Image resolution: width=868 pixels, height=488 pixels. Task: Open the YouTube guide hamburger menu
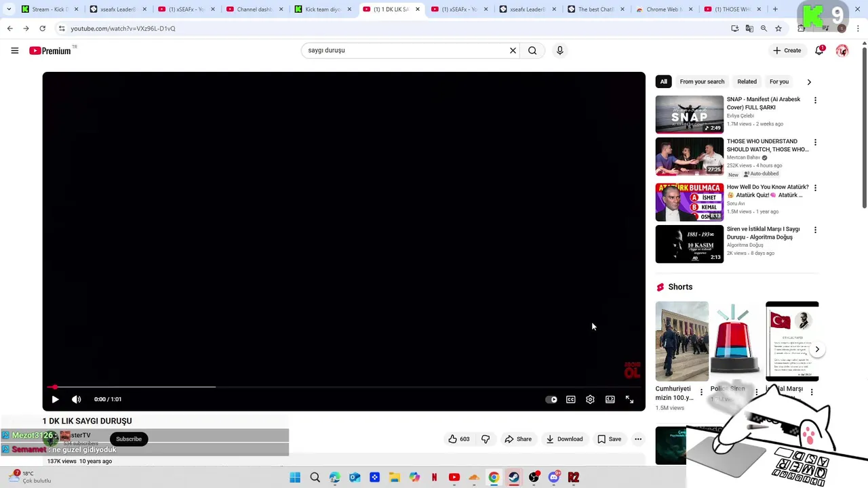pos(14,50)
